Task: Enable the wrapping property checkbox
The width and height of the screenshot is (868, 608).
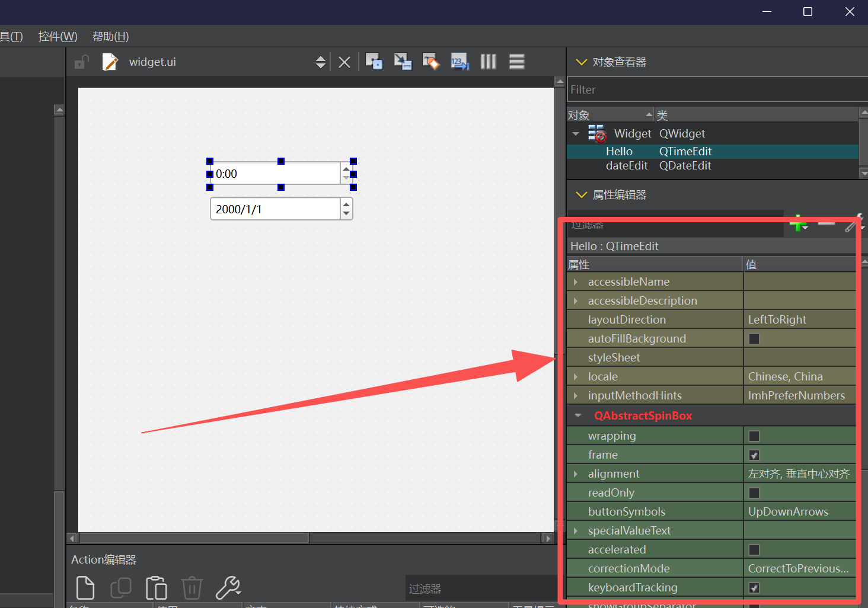Action: click(x=754, y=436)
